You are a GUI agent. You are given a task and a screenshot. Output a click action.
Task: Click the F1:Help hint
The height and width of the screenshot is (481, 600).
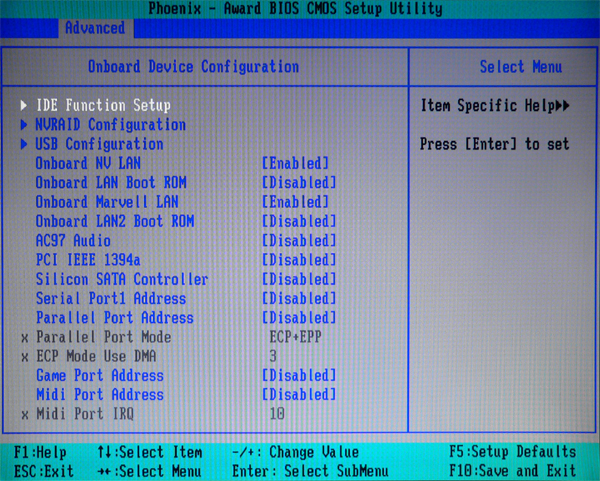40,452
